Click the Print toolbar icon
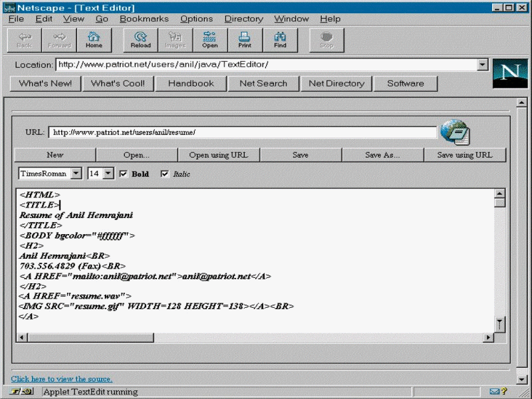The height and width of the screenshot is (399, 532). click(x=245, y=41)
